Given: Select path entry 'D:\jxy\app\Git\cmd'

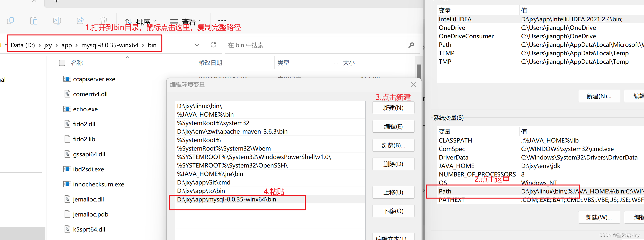Looking at the screenshot, I should (270, 182).
